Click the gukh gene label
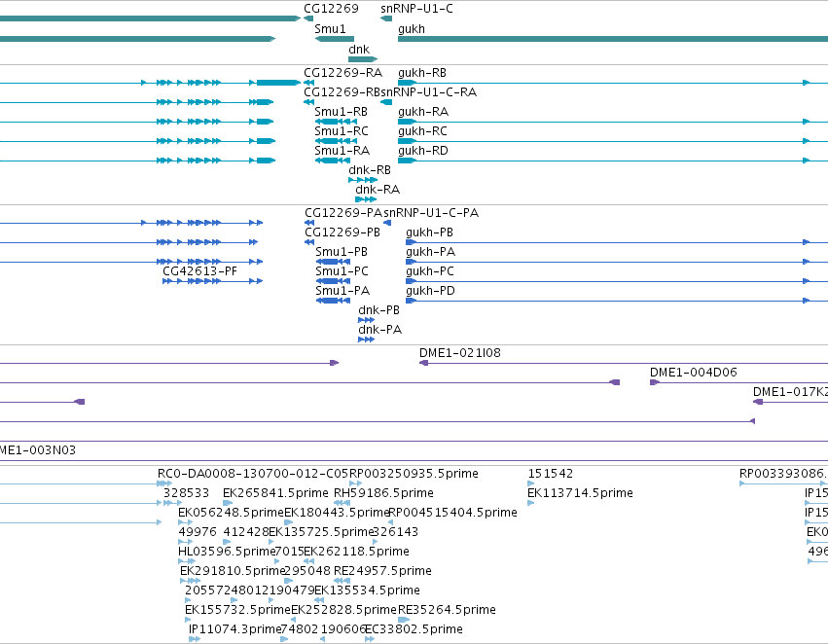The height and width of the screenshot is (644, 828). tap(412, 29)
